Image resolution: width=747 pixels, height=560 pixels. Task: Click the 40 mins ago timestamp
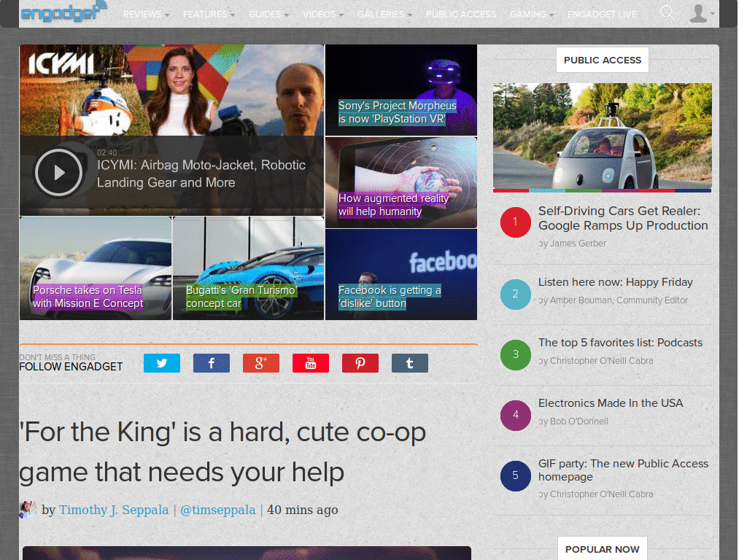(x=302, y=510)
